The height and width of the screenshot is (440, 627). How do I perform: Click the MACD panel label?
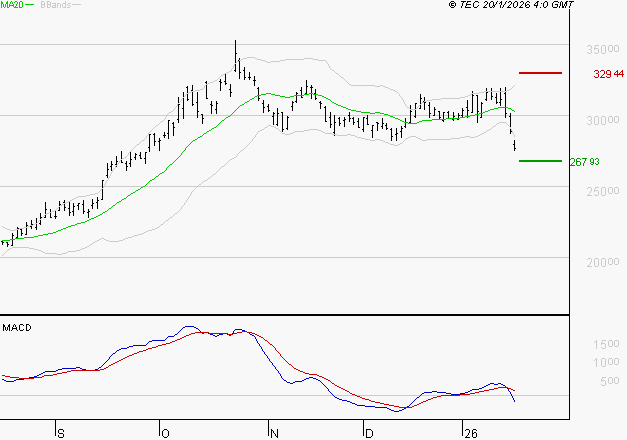(x=17, y=328)
